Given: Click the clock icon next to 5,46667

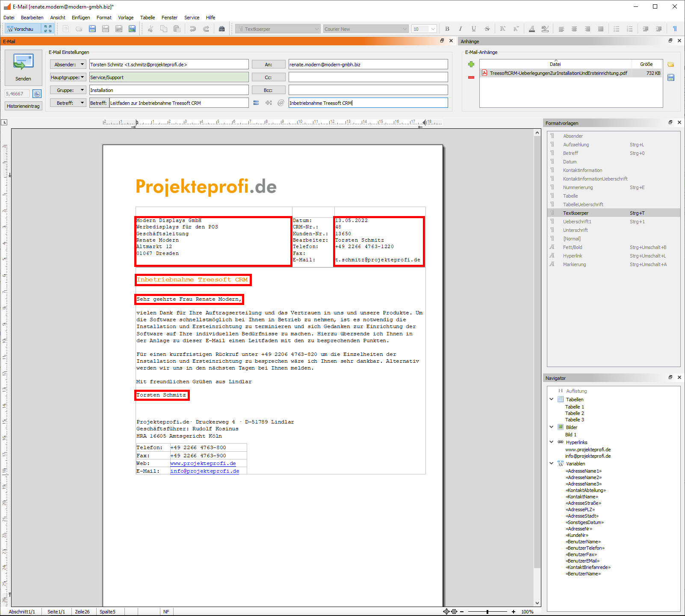Looking at the screenshot, I should pyautogui.click(x=37, y=94).
